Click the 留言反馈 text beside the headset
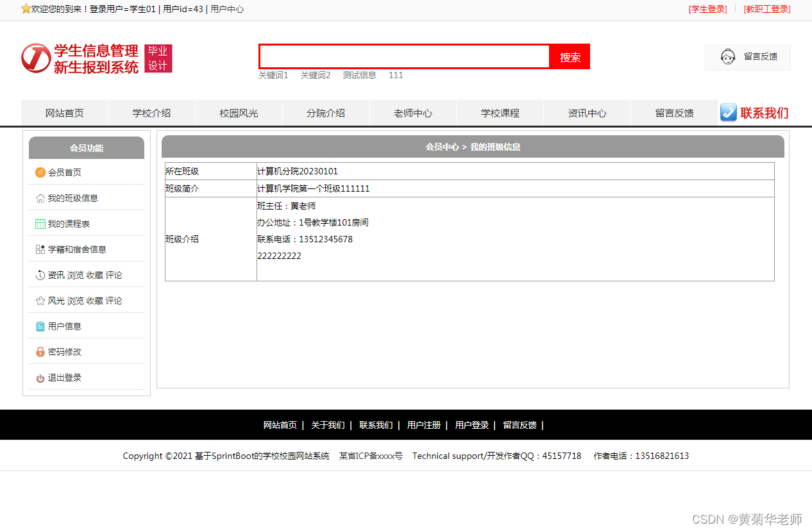812x532 pixels. pyautogui.click(x=761, y=56)
